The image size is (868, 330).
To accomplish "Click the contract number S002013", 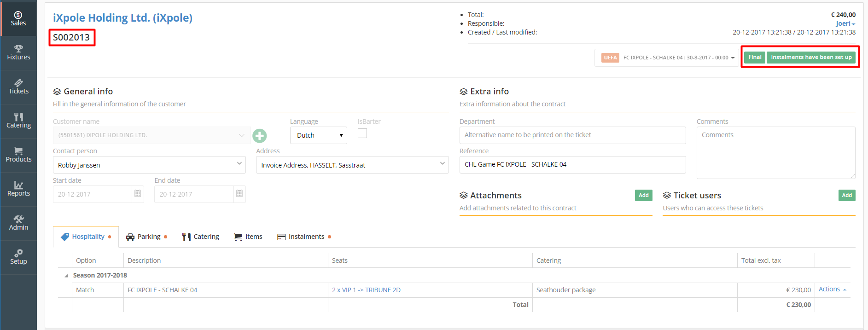I will point(71,37).
